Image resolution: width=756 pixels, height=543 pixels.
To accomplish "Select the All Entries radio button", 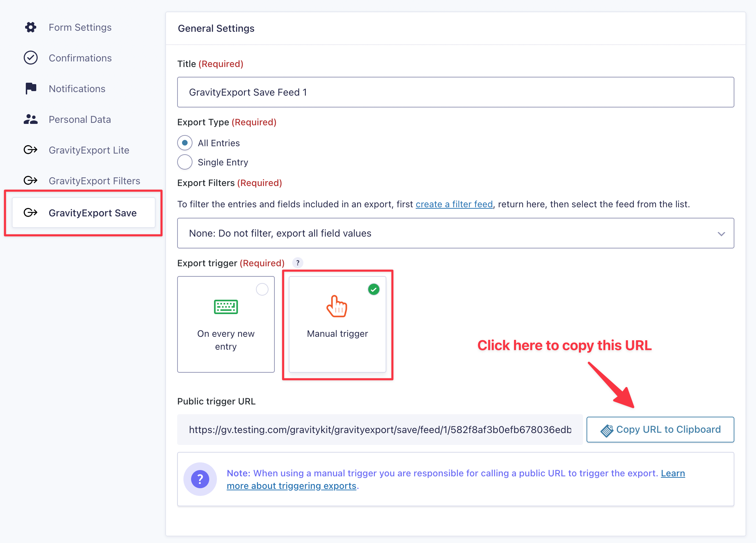I will [185, 143].
